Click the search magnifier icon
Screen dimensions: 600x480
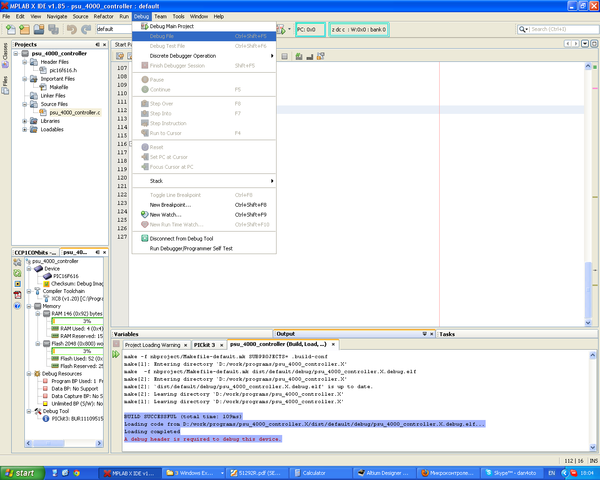pyautogui.click(x=522, y=29)
